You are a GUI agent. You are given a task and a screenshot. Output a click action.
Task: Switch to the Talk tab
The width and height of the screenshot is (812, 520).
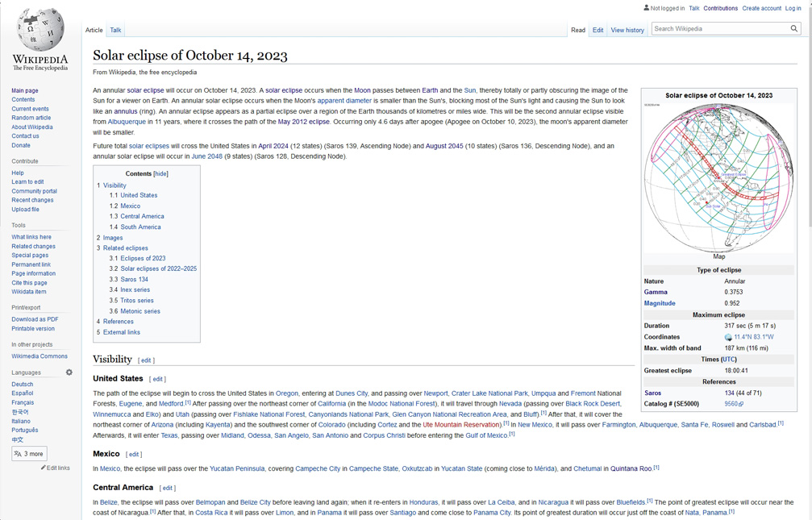click(x=115, y=30)
